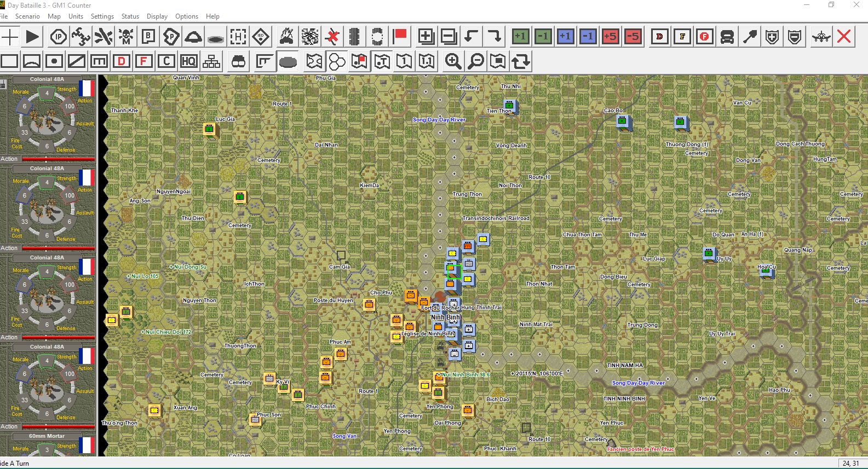Screen dimensions: 868x469
Task: Toggle the map T labels display
Action: 382,61
